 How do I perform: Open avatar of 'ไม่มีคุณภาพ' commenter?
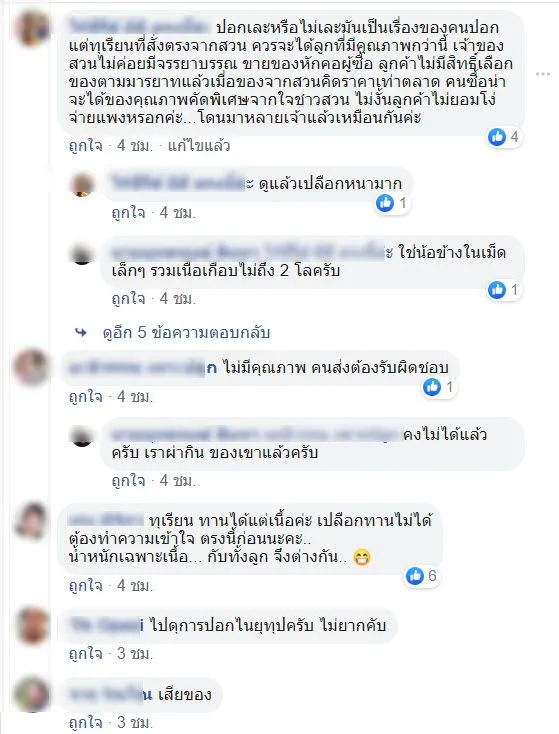pos(32,367)
